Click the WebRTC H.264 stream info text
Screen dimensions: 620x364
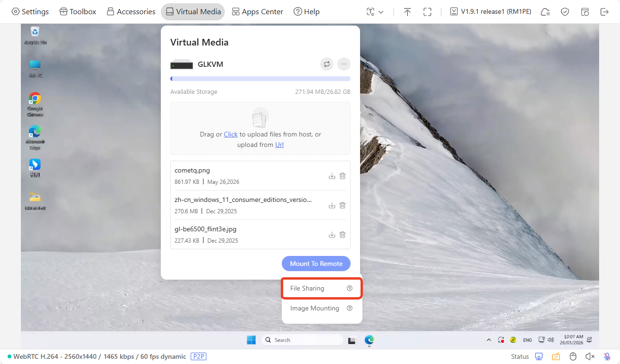click(x=100, y=356)
